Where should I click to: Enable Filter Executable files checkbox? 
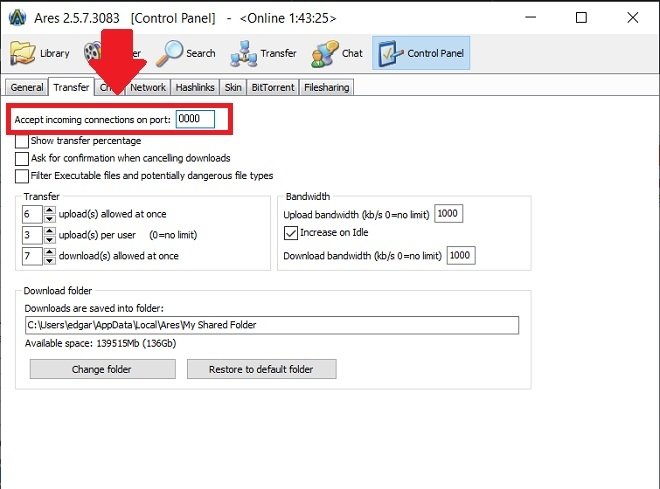[21, 176]
